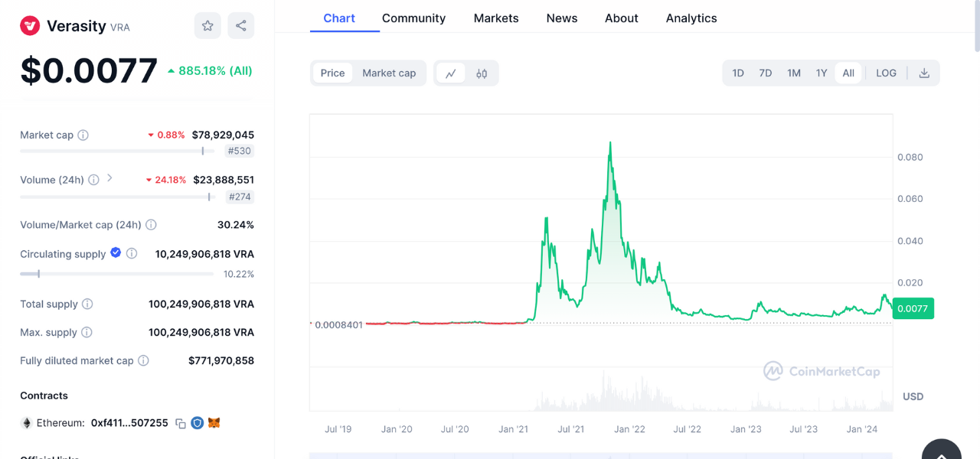980x459 pixels.
Task: Open the Markets tab
Action: tap(496, 18)
